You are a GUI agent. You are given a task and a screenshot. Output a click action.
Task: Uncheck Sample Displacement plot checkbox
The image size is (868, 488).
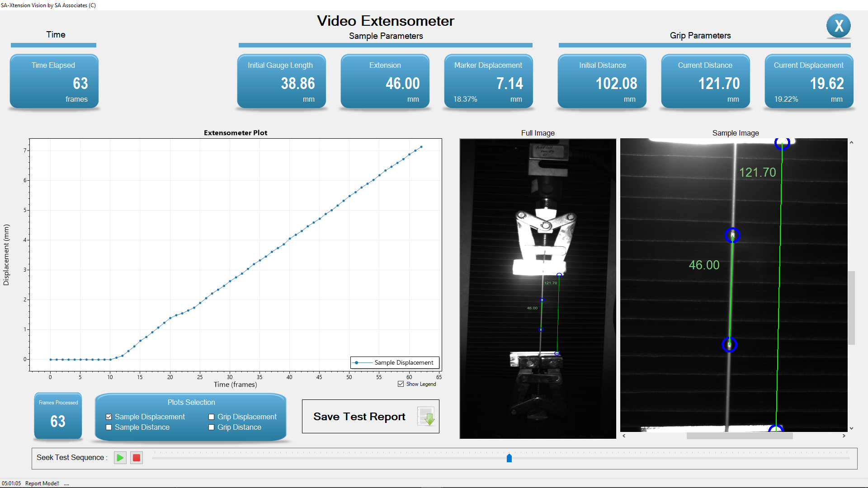(x=109, y=417)
